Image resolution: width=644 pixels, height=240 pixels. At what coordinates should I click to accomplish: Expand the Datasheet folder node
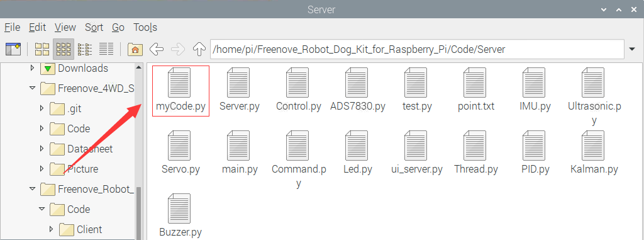coord(42,148)
